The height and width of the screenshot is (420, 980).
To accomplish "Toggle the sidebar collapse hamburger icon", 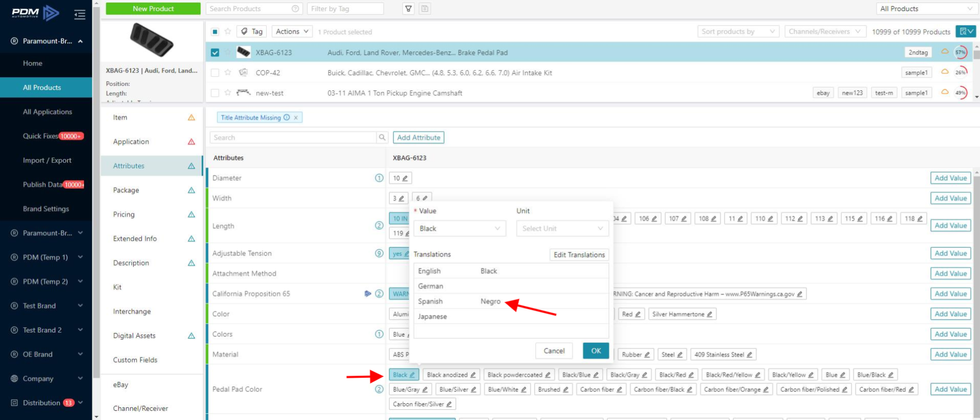I will click(x=80, y=14).
